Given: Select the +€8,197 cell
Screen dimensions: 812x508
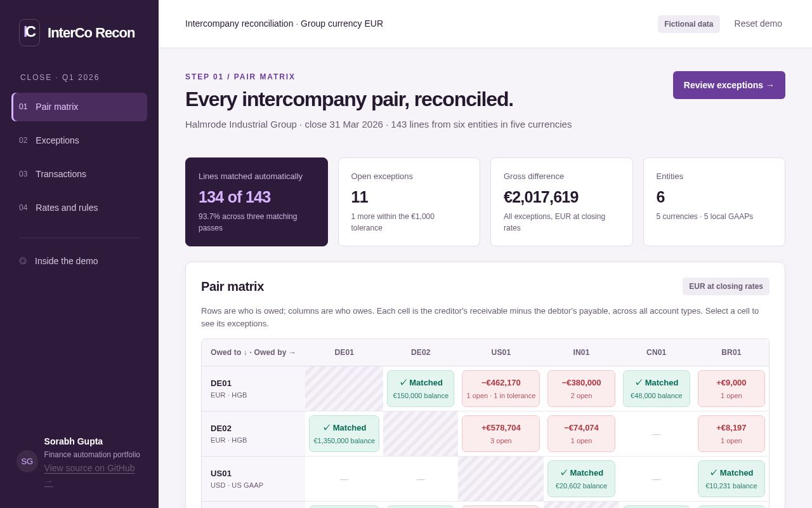Looking at the screenshot, I should (731, 434).
